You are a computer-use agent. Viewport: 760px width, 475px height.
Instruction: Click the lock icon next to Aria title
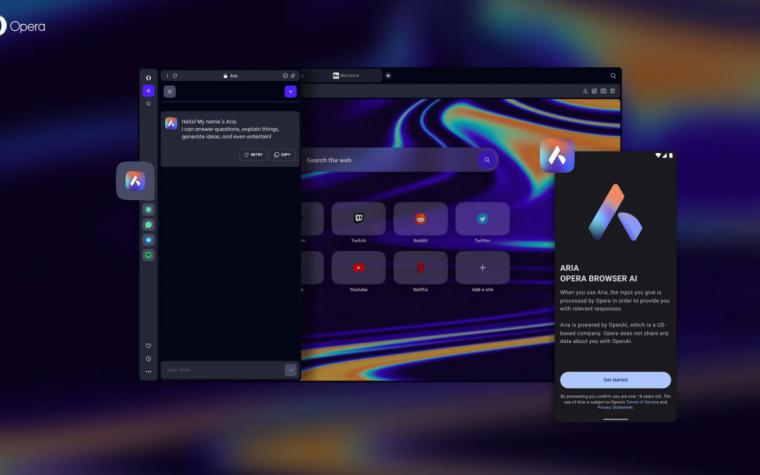click(225, 76)
